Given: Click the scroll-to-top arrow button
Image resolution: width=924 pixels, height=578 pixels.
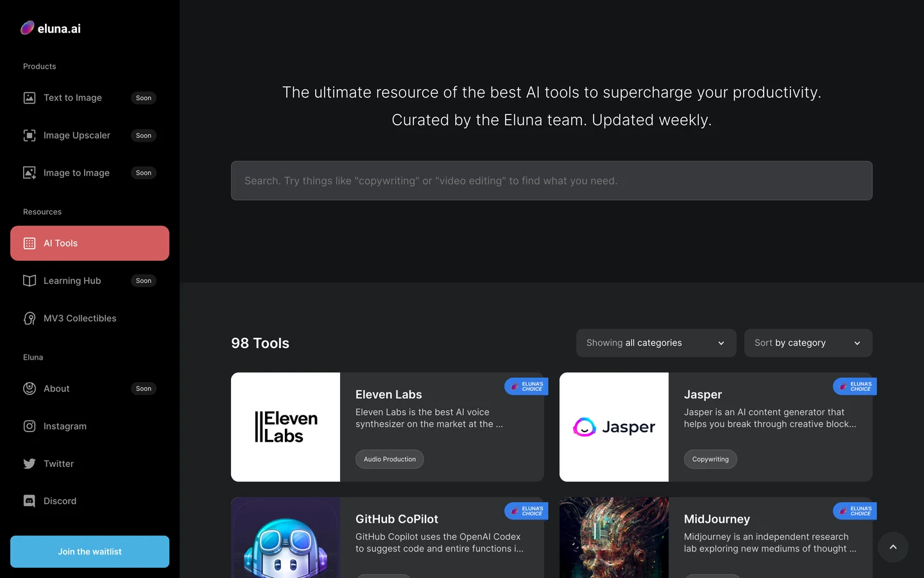Looking at the screenshot, I should (893, 547).
